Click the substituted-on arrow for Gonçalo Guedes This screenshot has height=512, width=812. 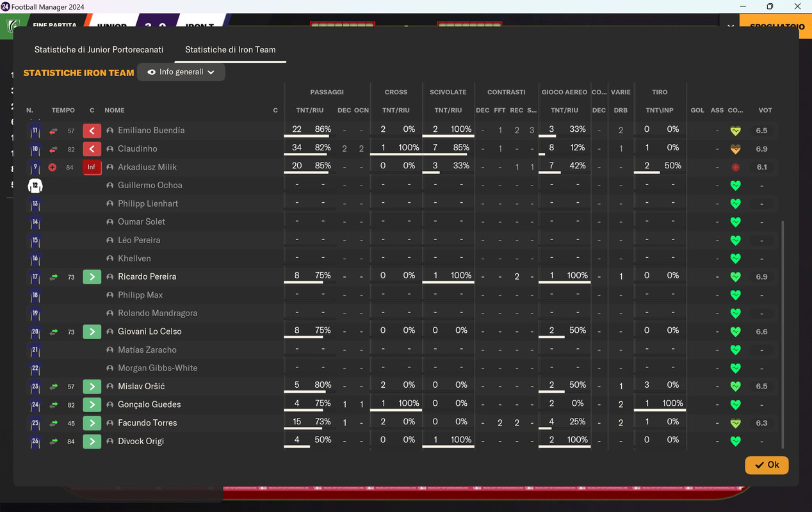92,405
